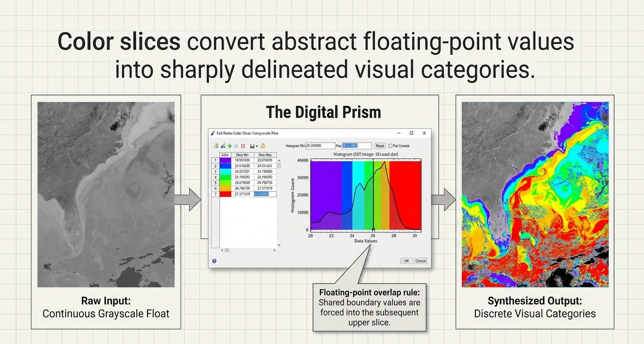Pick the purple color swatch in row 1
Viewport: 644px width, 344px height.
tap(226, 160)
